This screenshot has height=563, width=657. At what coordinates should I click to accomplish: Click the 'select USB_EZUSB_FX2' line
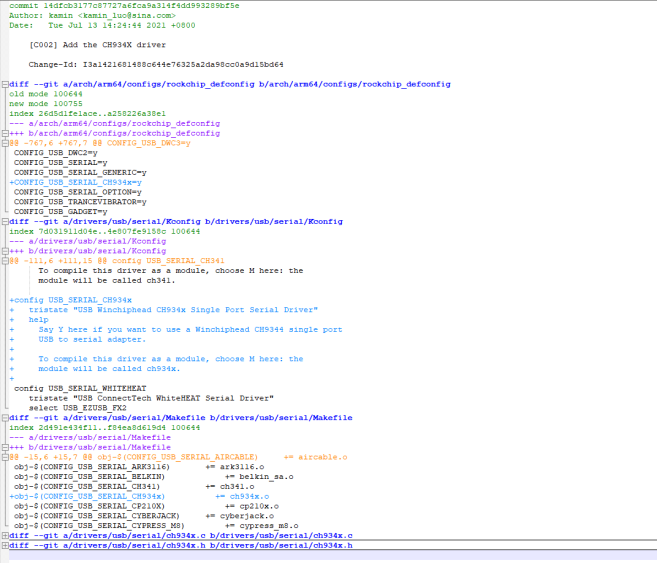[x=78, y=408]
